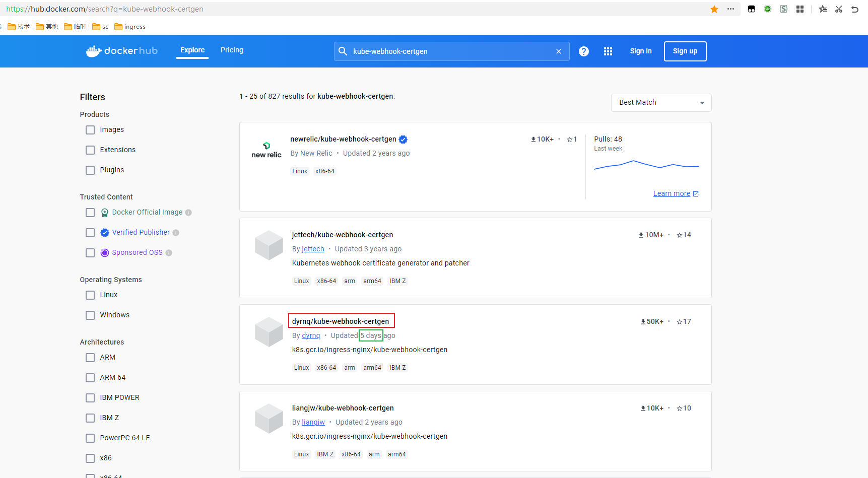Open the sc bookmark folder
Screen dimensions: 868x478
(x=100, y=27)
